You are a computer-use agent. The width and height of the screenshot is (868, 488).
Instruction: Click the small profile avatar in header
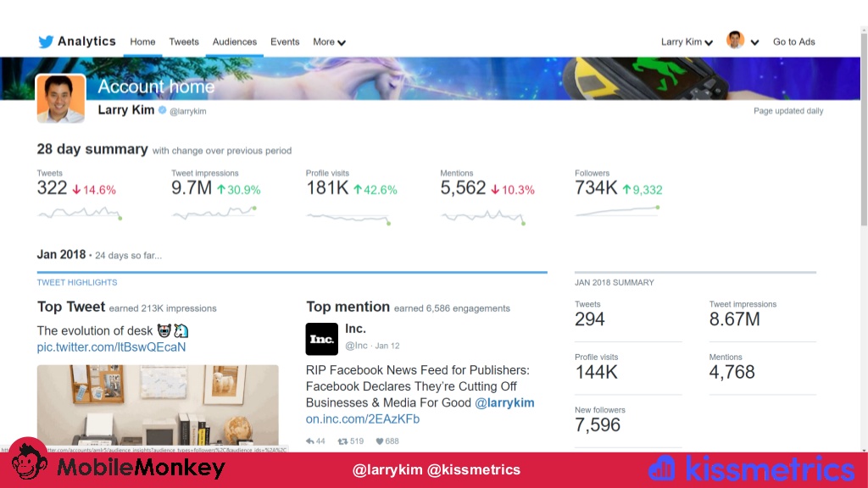(x=735, y=40)
